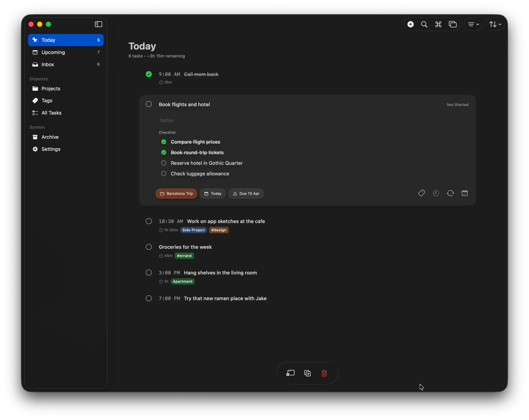Click the clock duration icon in task card

[436, 193]
